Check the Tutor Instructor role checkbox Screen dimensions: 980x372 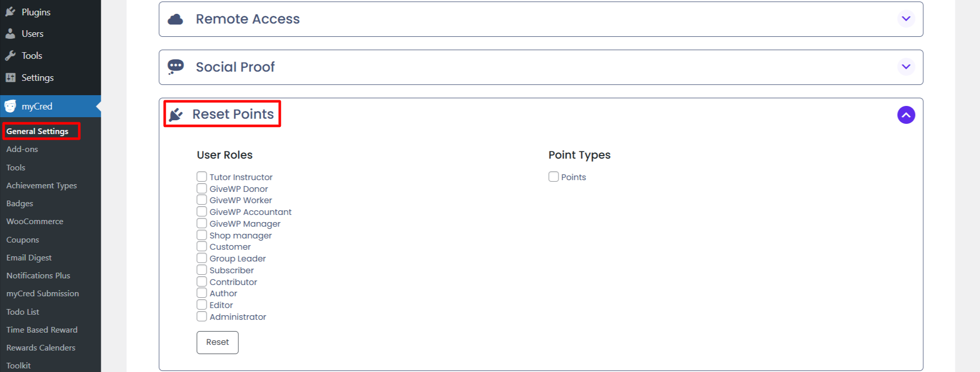click(202, 177)
